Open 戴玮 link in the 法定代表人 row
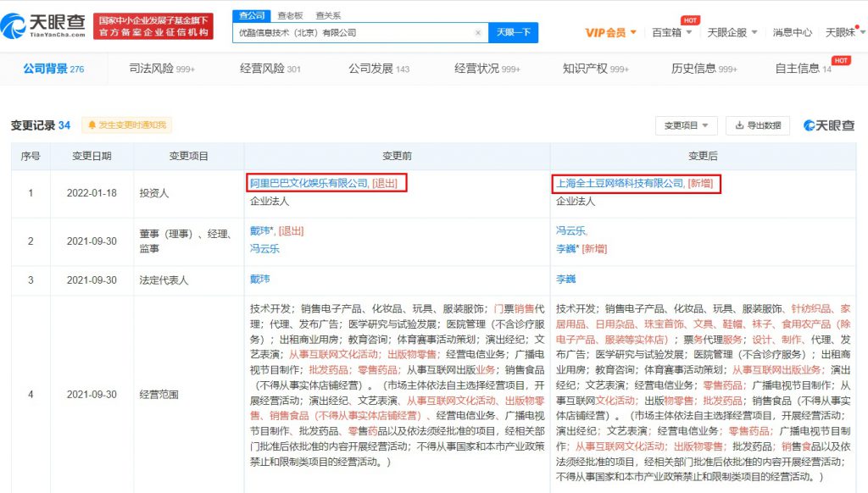The width and height of the screenshot is (868, 493). coord(259,280)
